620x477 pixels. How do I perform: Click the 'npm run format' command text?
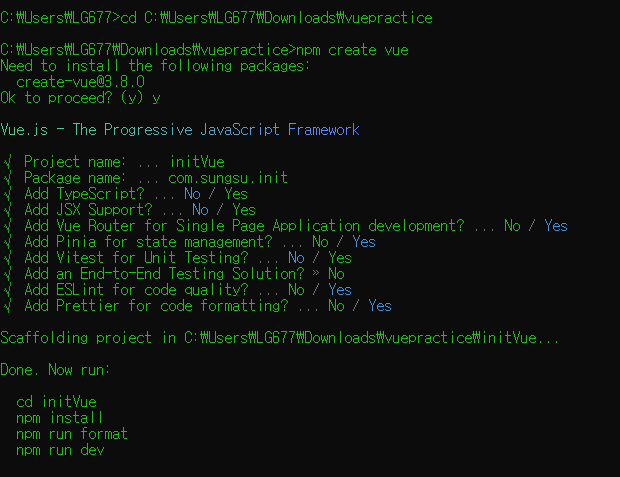coord(72,434)
